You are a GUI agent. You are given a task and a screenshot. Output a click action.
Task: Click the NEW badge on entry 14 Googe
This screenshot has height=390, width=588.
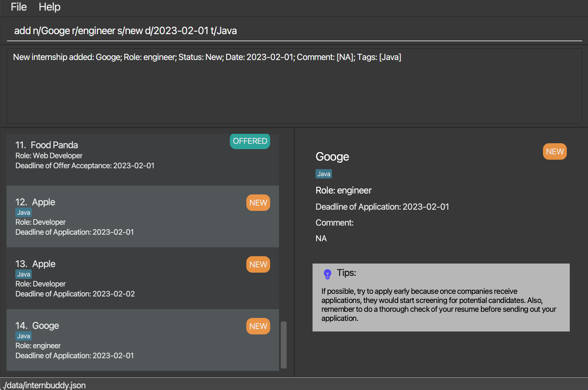pos(258,326)
